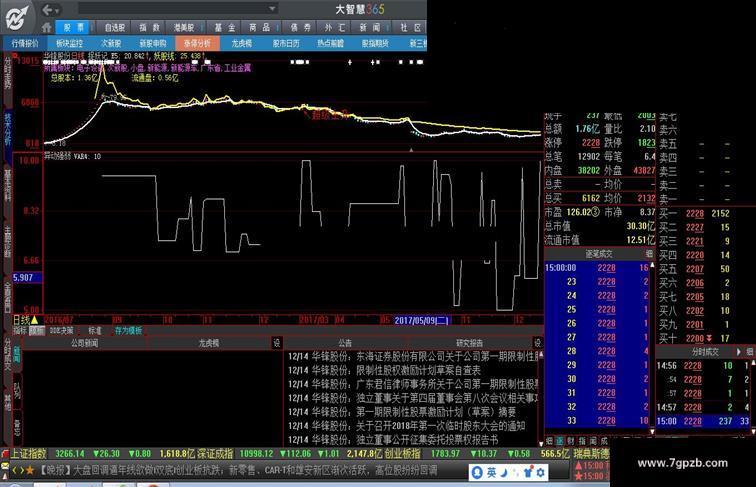Select the 指 bottom mini-tab
756x487 pixels.
point(582,441)
